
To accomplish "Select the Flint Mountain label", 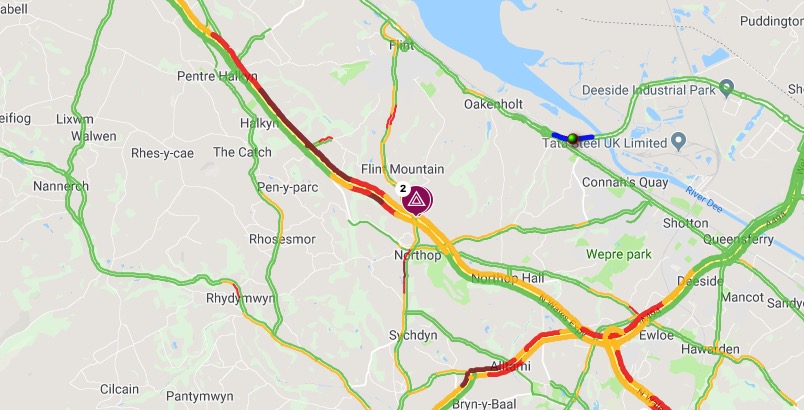I will point(403,169).
